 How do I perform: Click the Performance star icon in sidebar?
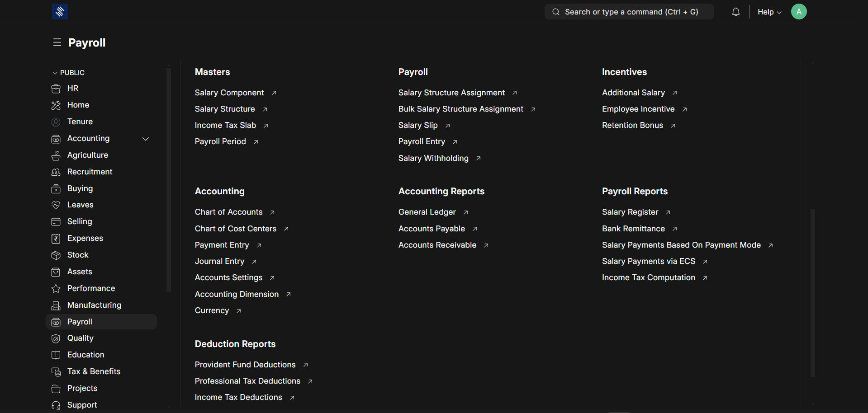point(56,289)
